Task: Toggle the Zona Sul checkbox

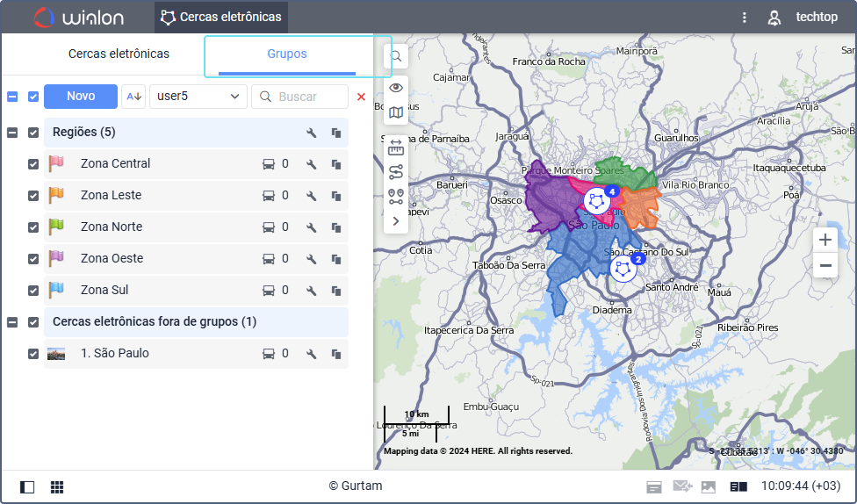Action: point(33,291)
